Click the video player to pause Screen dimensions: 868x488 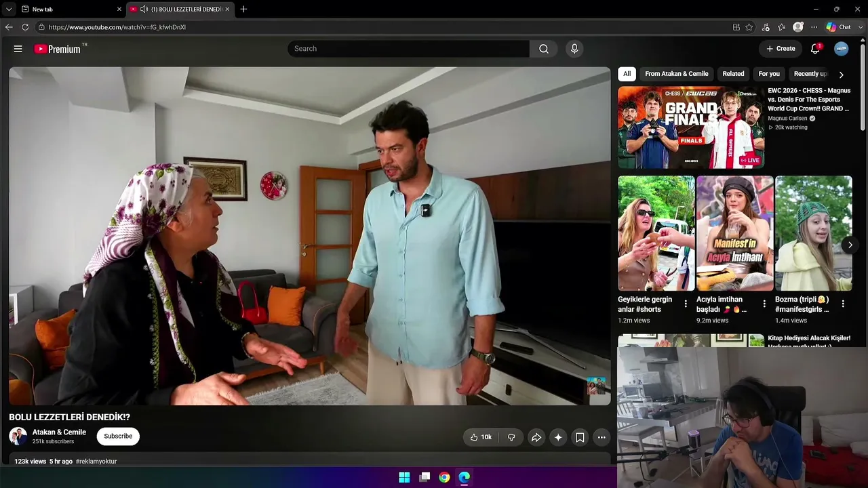(310, 236)
